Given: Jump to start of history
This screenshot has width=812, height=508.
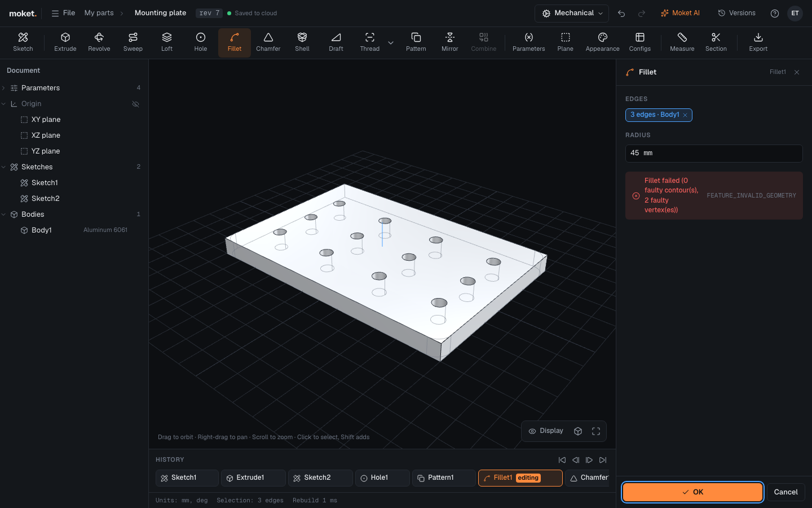Looking at the screenshot, I should [562, 460].
